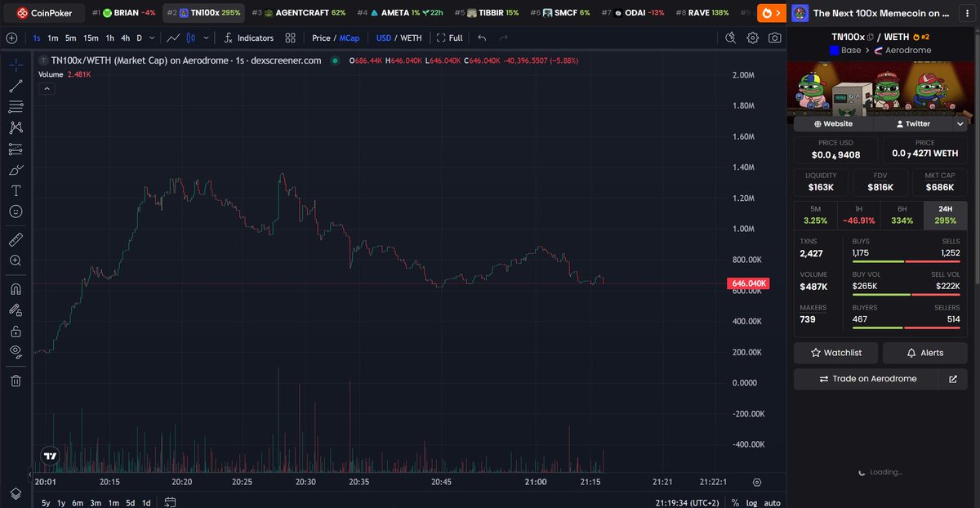980x508 pixels.
Task: Select the D daily timeframe
Action: click(x=139, y=38)
